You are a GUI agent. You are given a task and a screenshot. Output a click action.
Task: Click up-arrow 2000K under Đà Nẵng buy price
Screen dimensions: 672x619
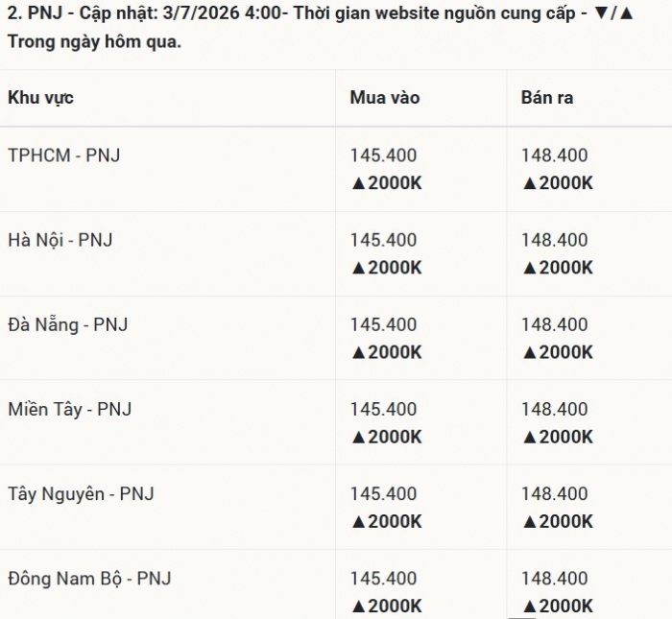coord(386,352)
